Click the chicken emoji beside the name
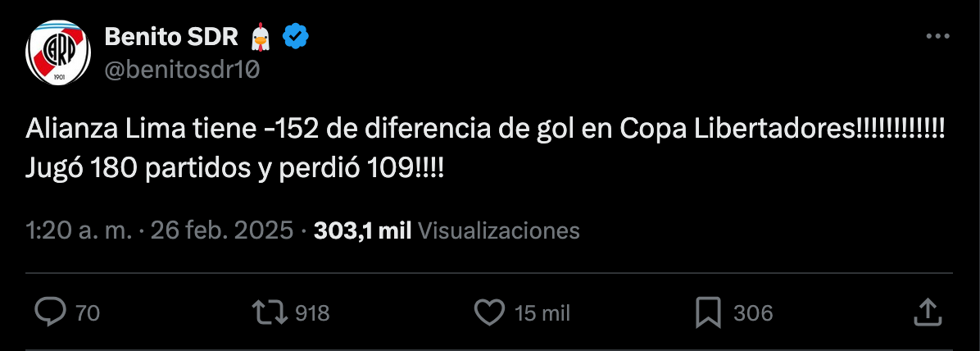The width and height of the screenshot is (980, 351). click(261, 36)
